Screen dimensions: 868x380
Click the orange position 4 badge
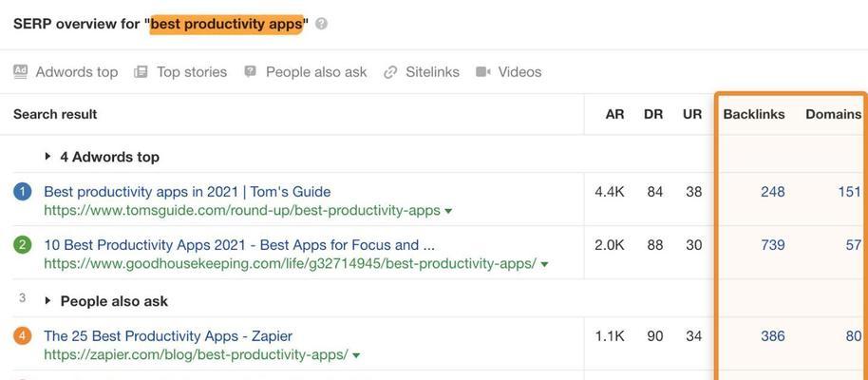tap(22, 336)
